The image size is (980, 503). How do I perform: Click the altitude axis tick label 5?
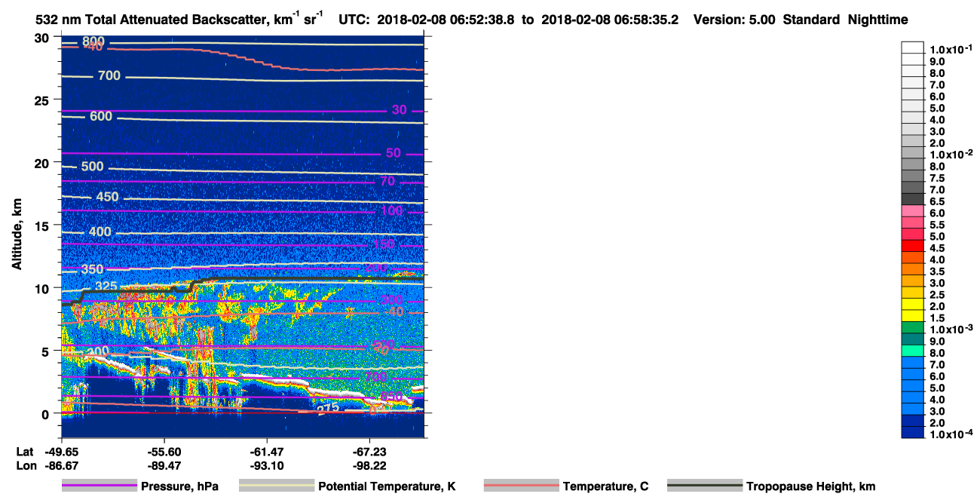(47, 351)
